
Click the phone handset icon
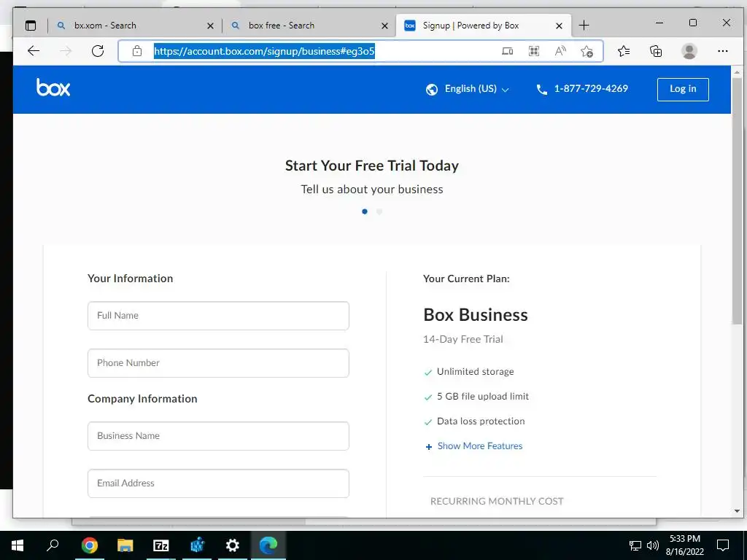(x=542, y=90)
